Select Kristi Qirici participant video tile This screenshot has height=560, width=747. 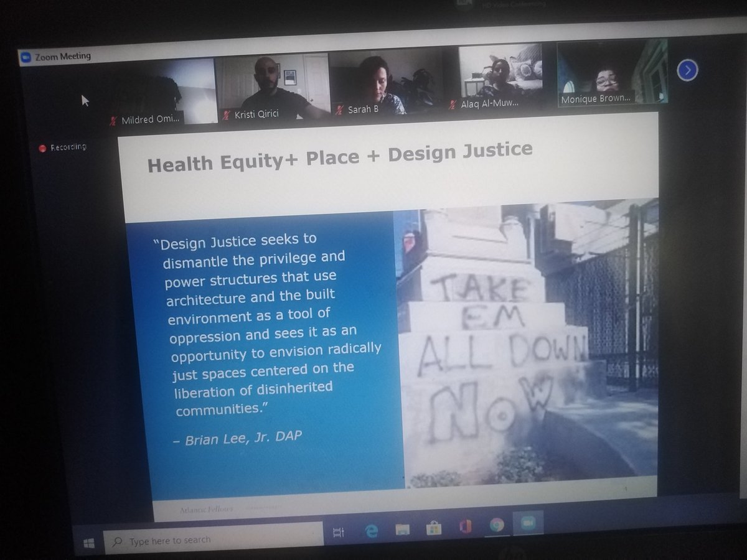click(x=272, y=87)
